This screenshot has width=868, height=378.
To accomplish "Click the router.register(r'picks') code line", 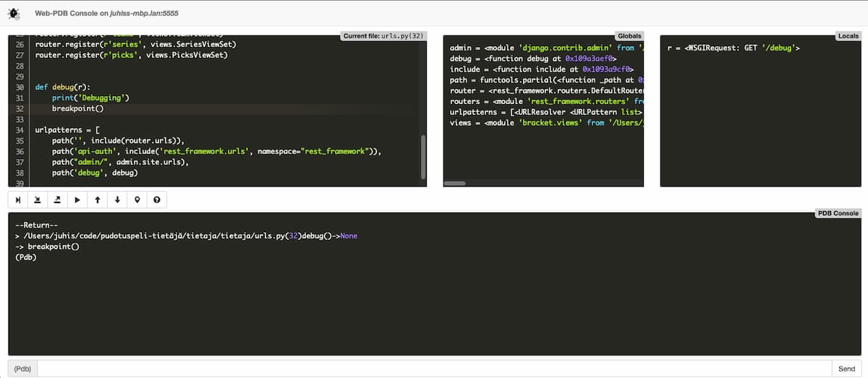I will click(x=131, y=55).
